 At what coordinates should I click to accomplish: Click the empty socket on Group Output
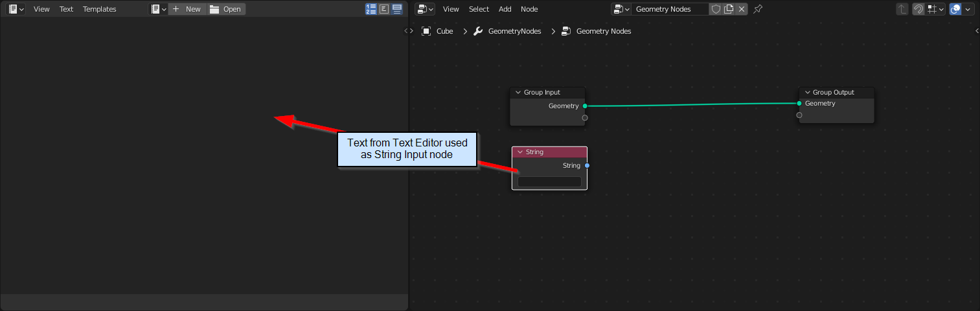click(799, 115)
